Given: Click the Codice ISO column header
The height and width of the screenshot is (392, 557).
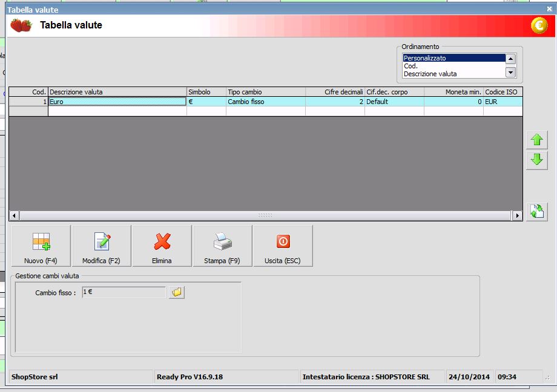Looking at the screenshot, I should click(503, 92).
